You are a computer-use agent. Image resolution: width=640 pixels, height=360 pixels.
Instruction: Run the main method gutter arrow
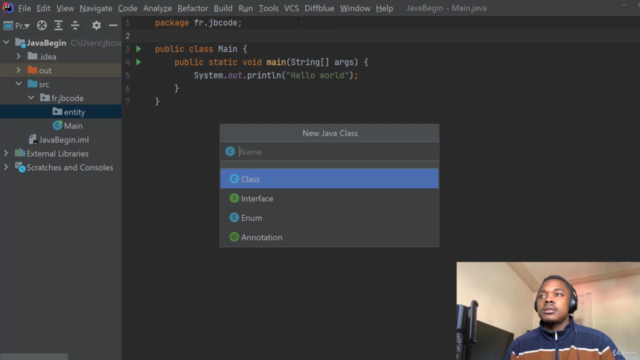tap(139, 62)
